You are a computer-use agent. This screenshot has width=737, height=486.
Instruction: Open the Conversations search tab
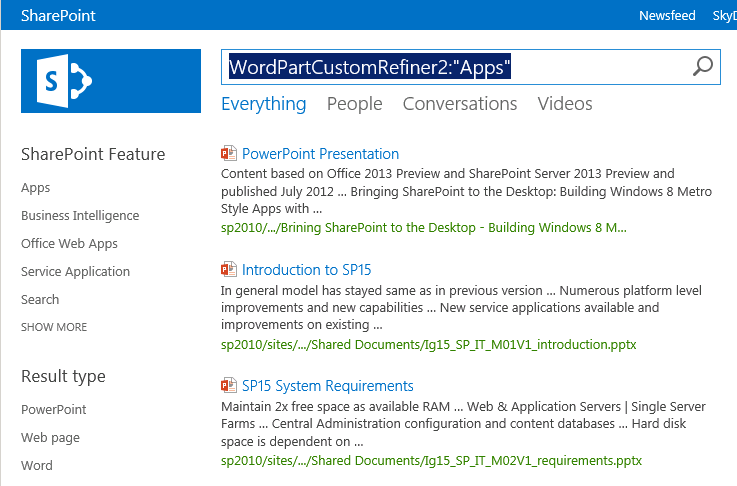click(460, 104)
